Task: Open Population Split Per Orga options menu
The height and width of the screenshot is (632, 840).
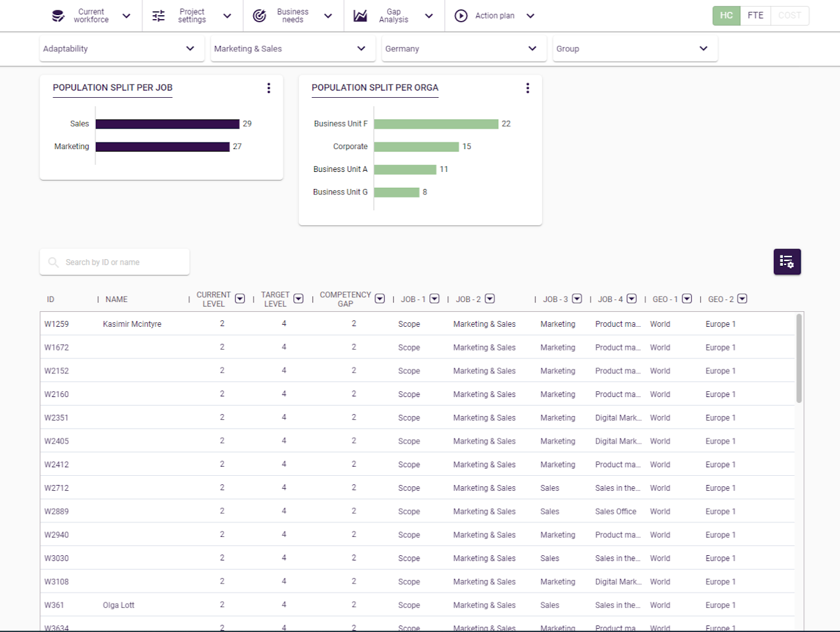Action: (x=528, y=88)
